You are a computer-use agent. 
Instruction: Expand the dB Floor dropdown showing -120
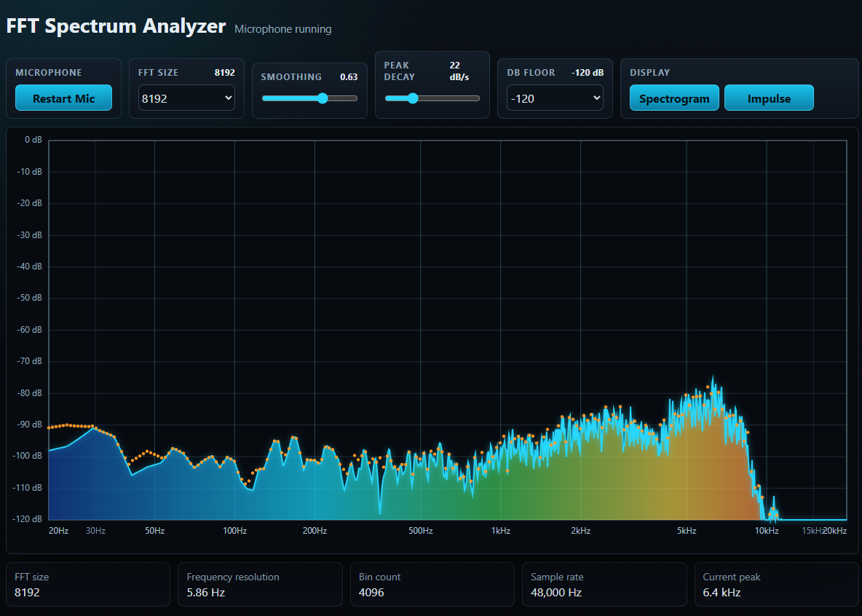(x=555, y=98)
